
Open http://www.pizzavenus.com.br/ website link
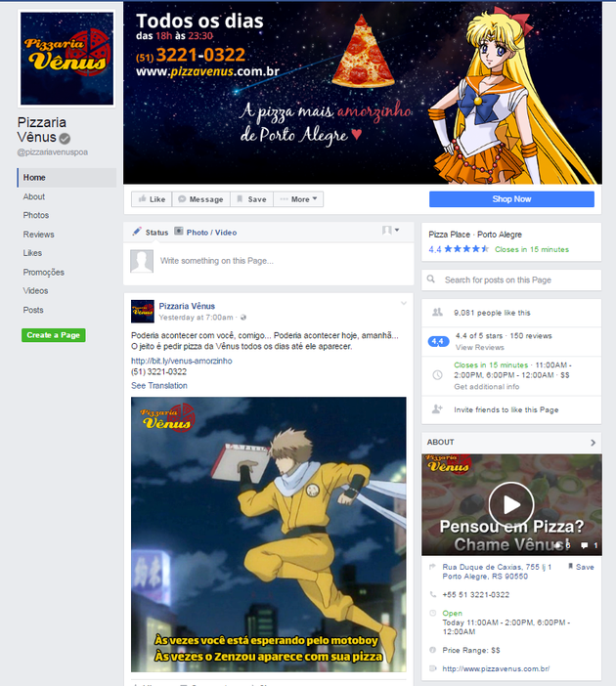pyautogui.click(x=496, y=669)
